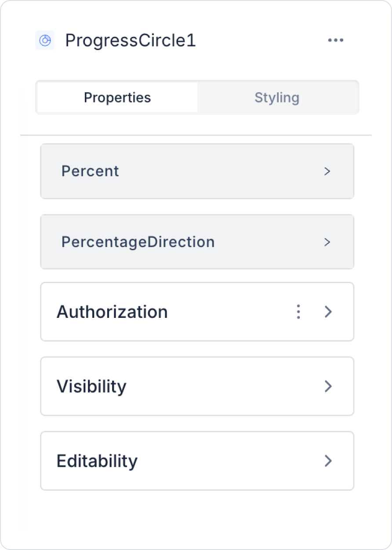Expand the Authorization section chevron
The image size is (392, 550).
[328, 312]
